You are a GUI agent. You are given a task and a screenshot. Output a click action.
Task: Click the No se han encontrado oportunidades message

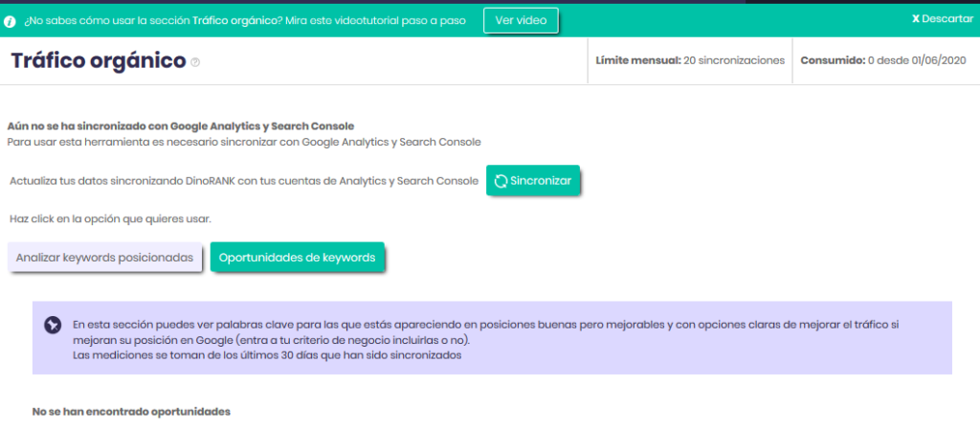(131, 411)
